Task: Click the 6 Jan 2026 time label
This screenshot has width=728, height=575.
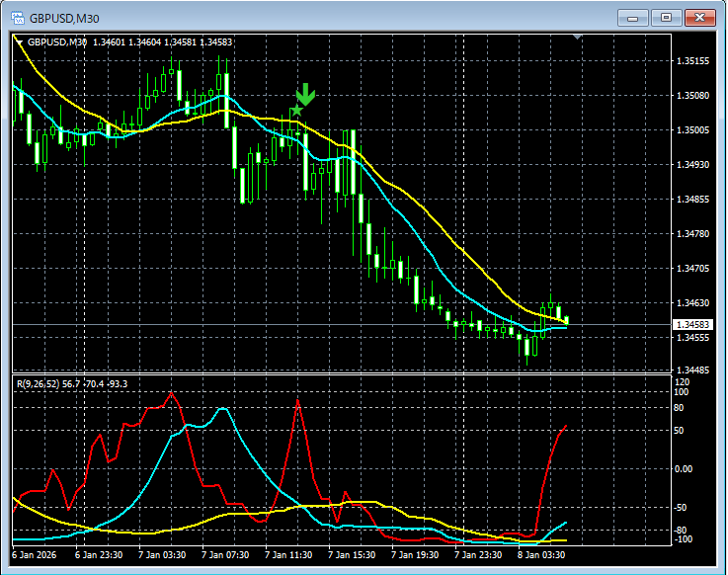Action: coord(34,555)
